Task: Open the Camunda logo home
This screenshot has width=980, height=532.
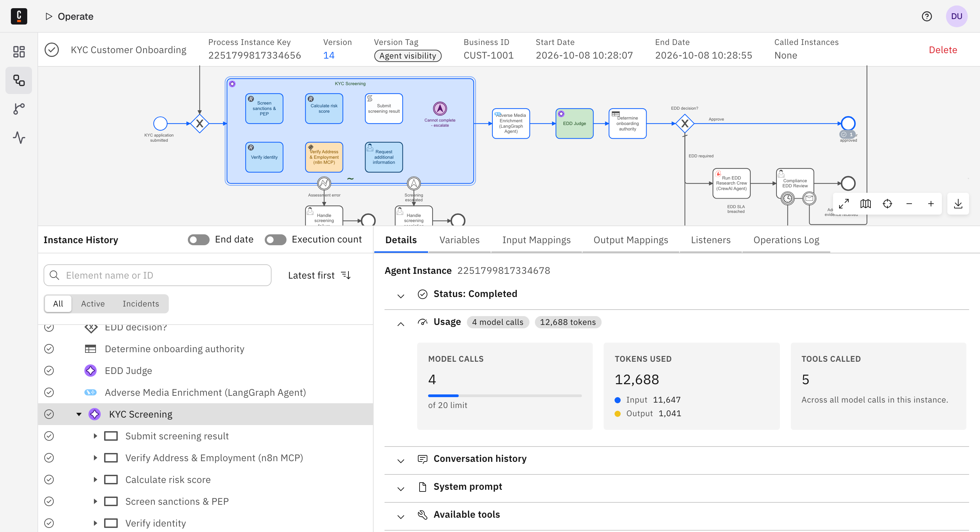Action: point(19,16)
